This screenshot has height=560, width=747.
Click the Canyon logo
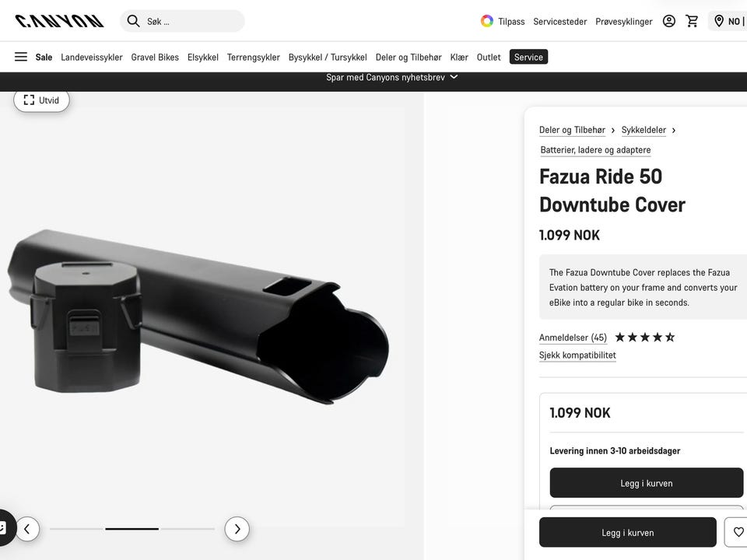point(59,21)
